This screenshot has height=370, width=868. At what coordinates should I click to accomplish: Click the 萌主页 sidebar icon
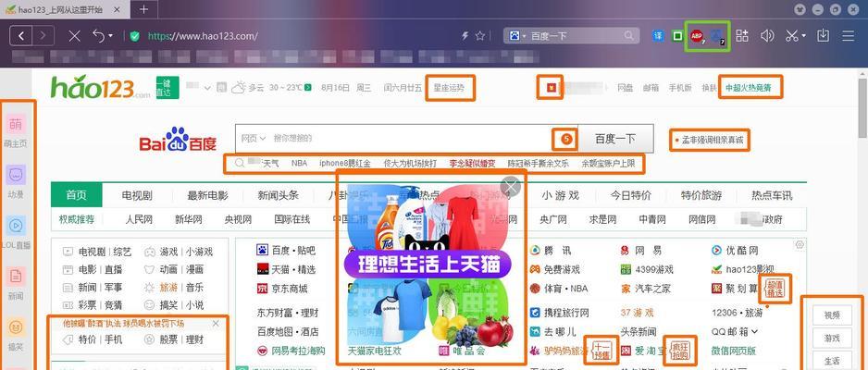click(16, 125)
